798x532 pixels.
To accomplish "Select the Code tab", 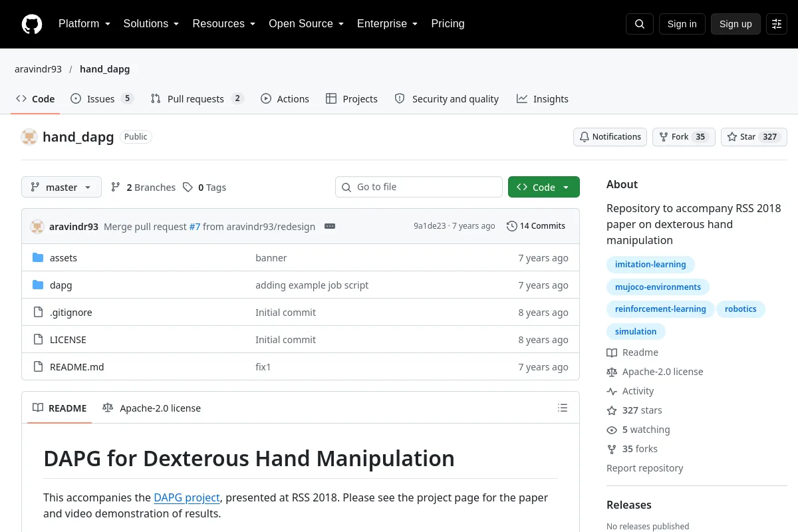I will point(35,99).
